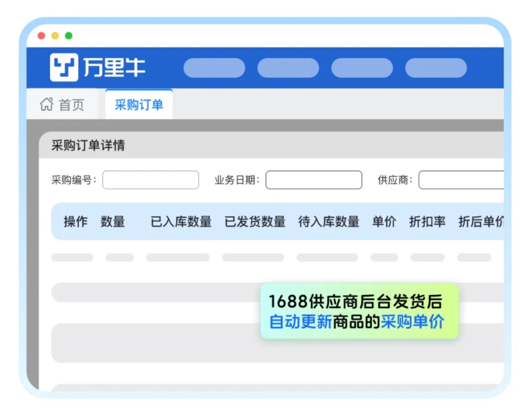The height and width of the screenshot is (414, 532).
Task: Select the 操作 column header
Action: [76, 222]
